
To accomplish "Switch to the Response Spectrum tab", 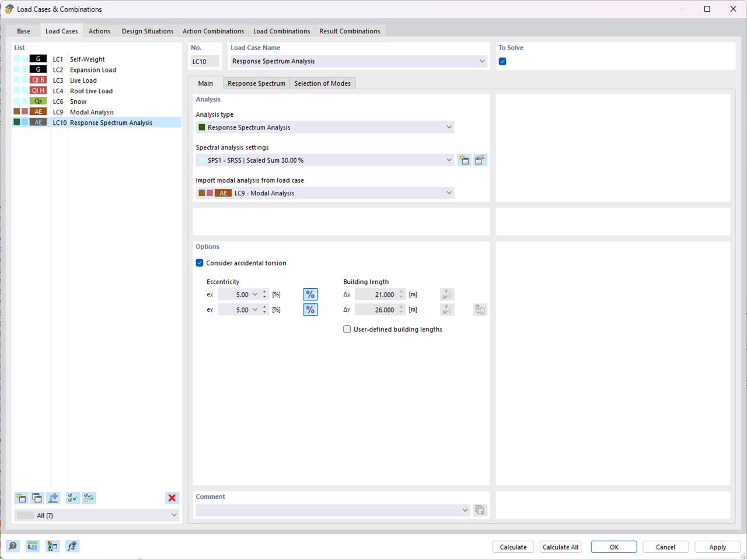I will pyautogui.click(x=256, y=83).
